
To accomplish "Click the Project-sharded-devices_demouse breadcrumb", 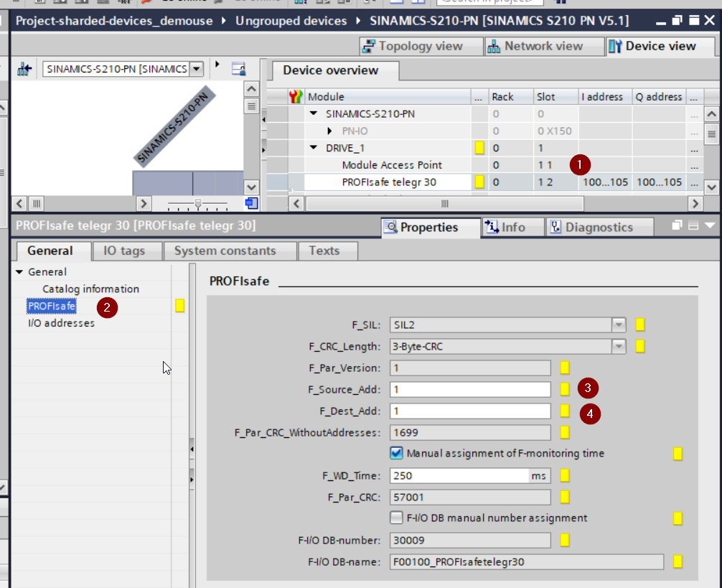I will point(114,21).
